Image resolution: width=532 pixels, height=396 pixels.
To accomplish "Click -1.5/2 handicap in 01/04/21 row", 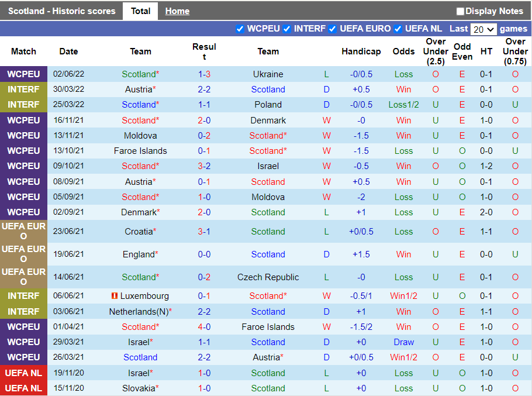I will coord(361,327).
